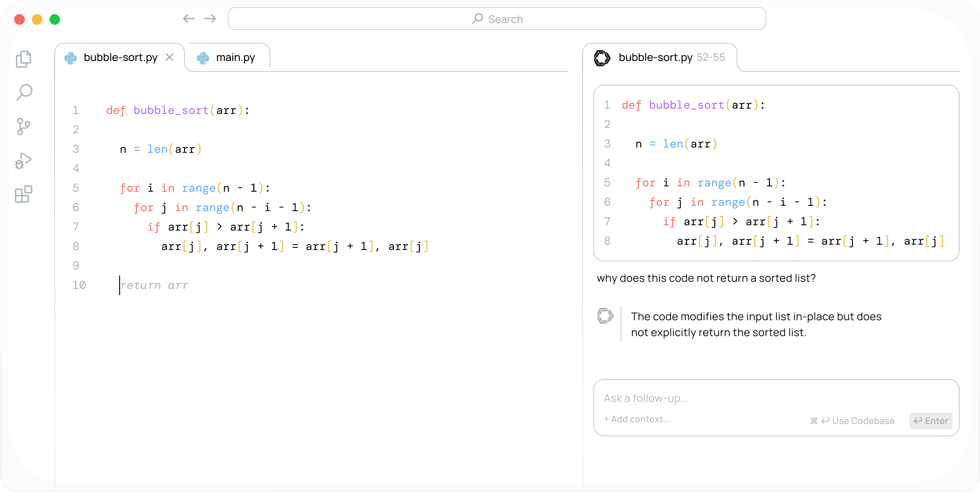This screenshot has height=492, width=980.
Task: Close the bubble-sort.py editor tab
Action: tap(170, 57)
